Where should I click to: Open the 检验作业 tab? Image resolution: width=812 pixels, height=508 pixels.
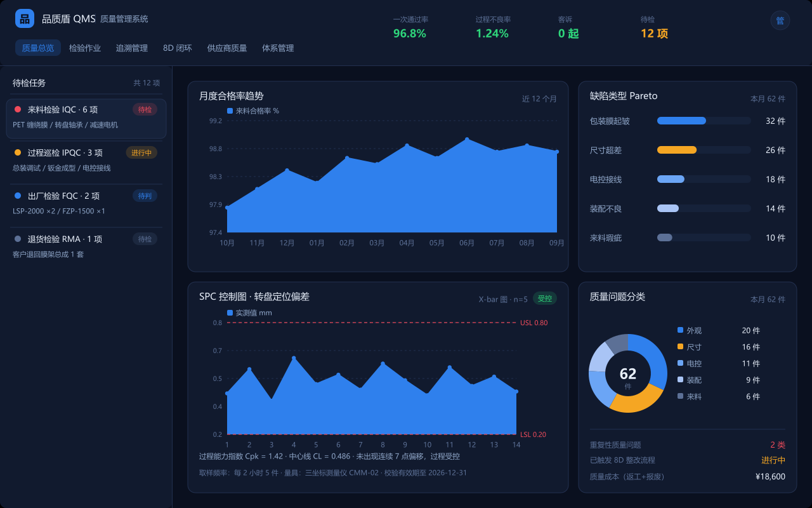85,48
